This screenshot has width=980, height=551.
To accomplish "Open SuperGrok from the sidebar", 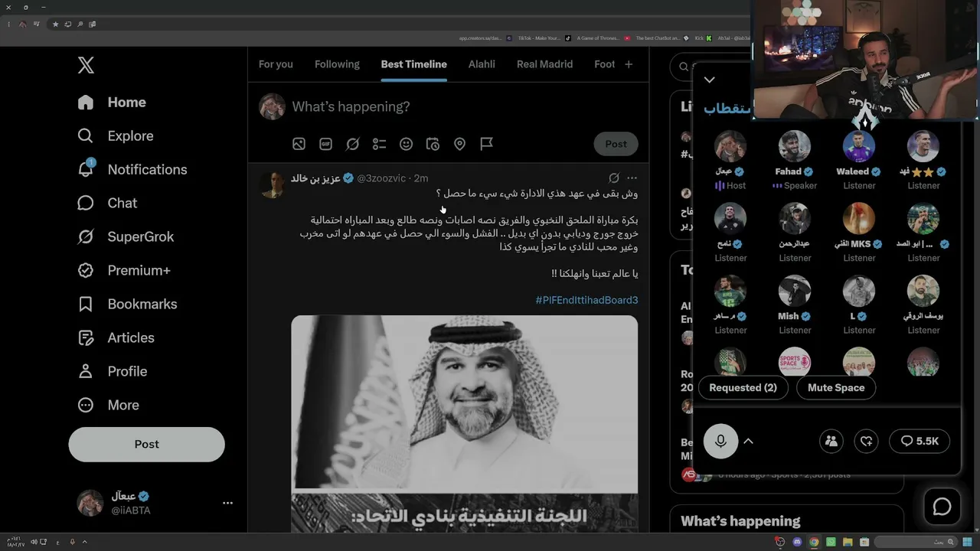I will pyautogui.click(x=126, y=237).
